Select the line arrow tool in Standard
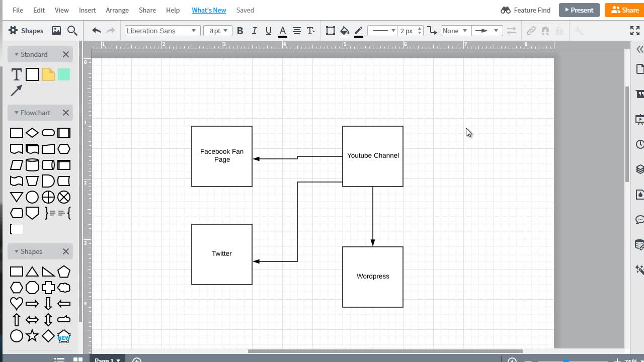This screenshot has width=644, height=362. pos(16,90)
